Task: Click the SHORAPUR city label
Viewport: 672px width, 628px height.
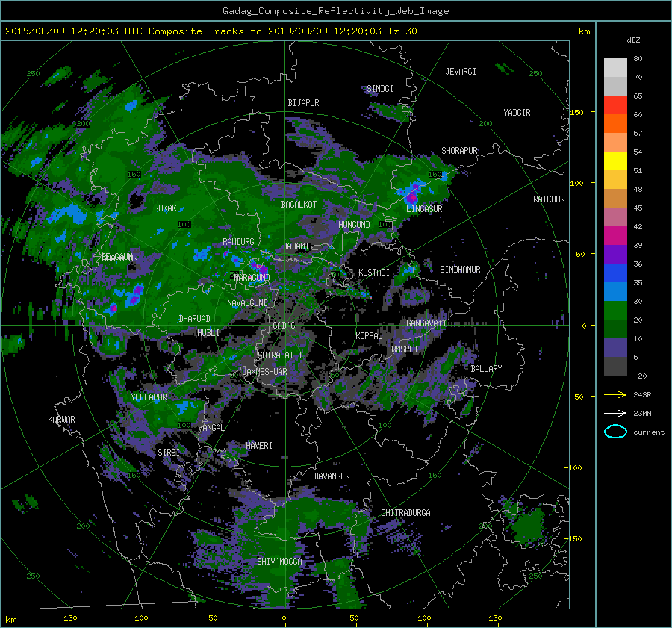Action: tap(459, 151)
